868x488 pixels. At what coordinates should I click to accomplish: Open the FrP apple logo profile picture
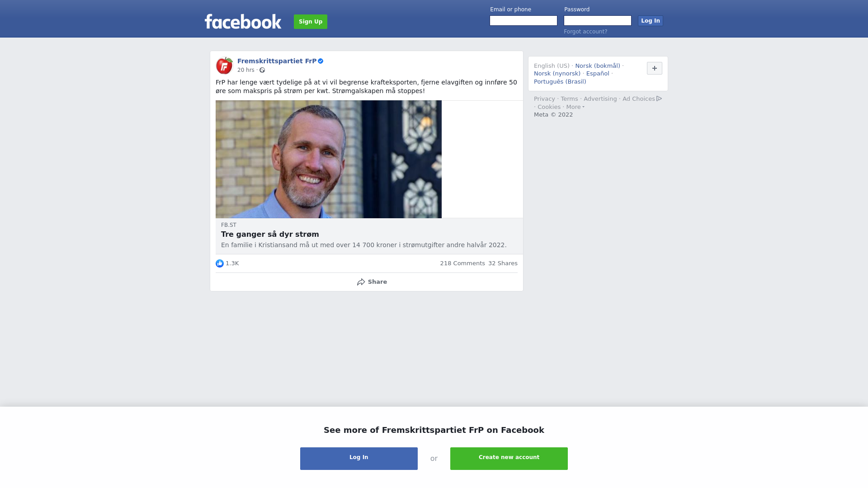224,66
